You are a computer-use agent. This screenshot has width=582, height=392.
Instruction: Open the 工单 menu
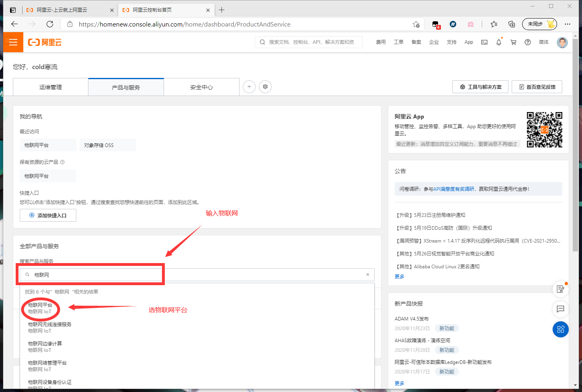click(x=399, y=42)
